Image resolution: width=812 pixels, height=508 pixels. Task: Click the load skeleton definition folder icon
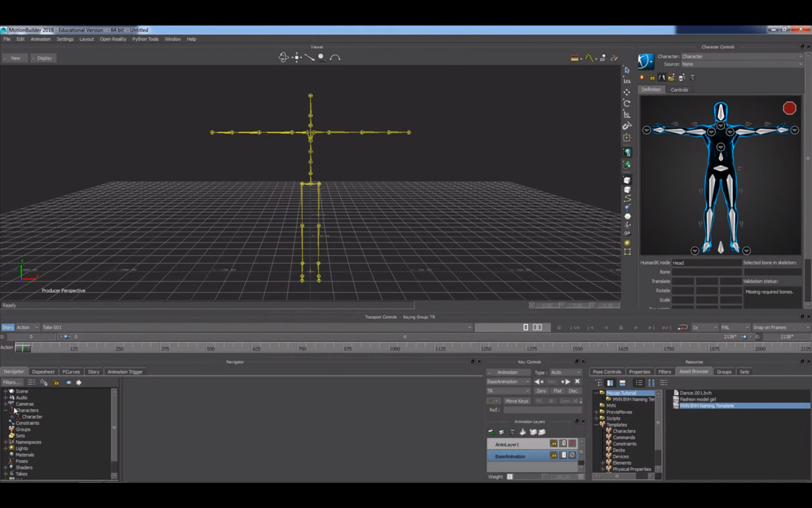[x=672, y=77]
